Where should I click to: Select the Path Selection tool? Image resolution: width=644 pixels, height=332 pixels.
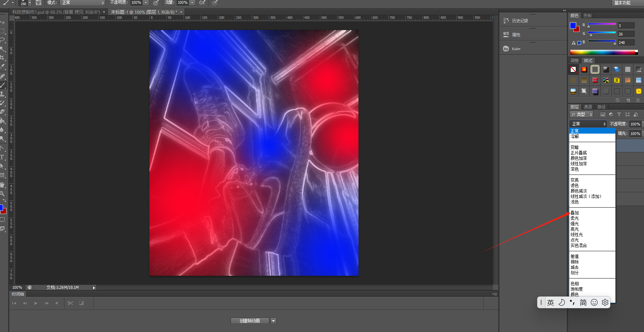[3, 166]
